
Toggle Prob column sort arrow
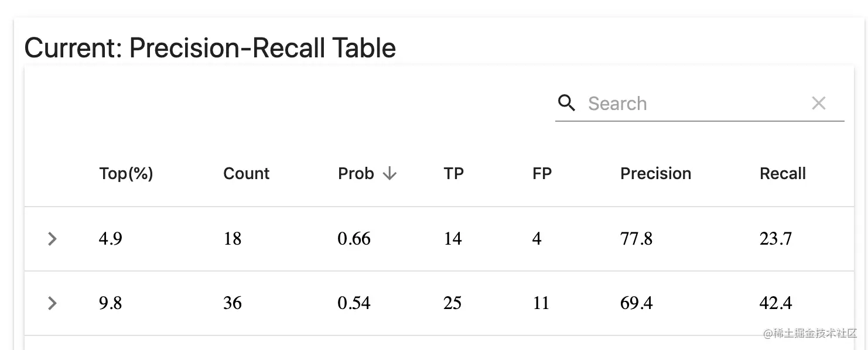pos(389,174)
